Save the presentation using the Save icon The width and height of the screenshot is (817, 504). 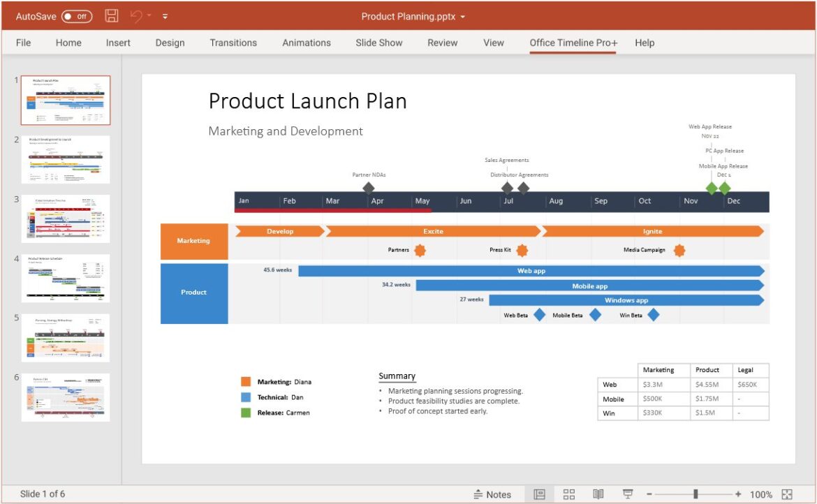click(110, 15)
